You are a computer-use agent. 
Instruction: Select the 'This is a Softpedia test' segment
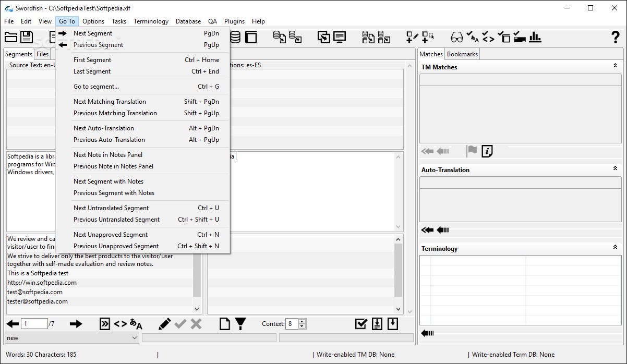click(x=99, y=273)
